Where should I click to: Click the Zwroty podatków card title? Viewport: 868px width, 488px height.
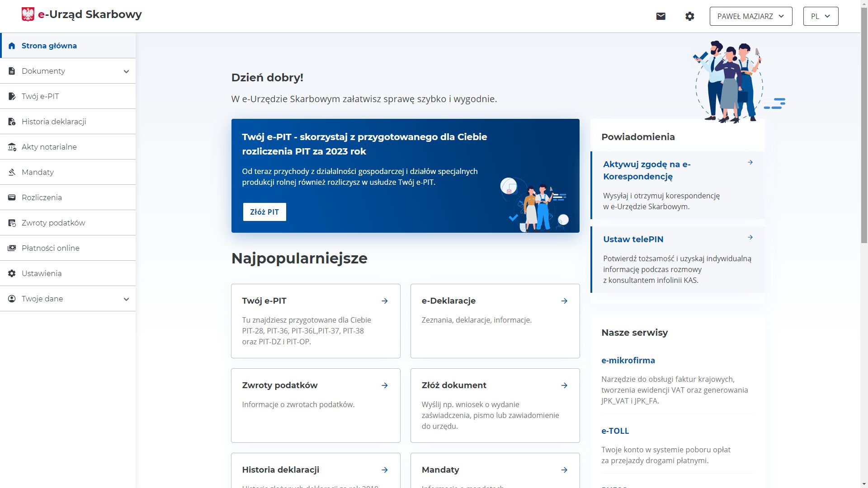click(x=280, y=385)
